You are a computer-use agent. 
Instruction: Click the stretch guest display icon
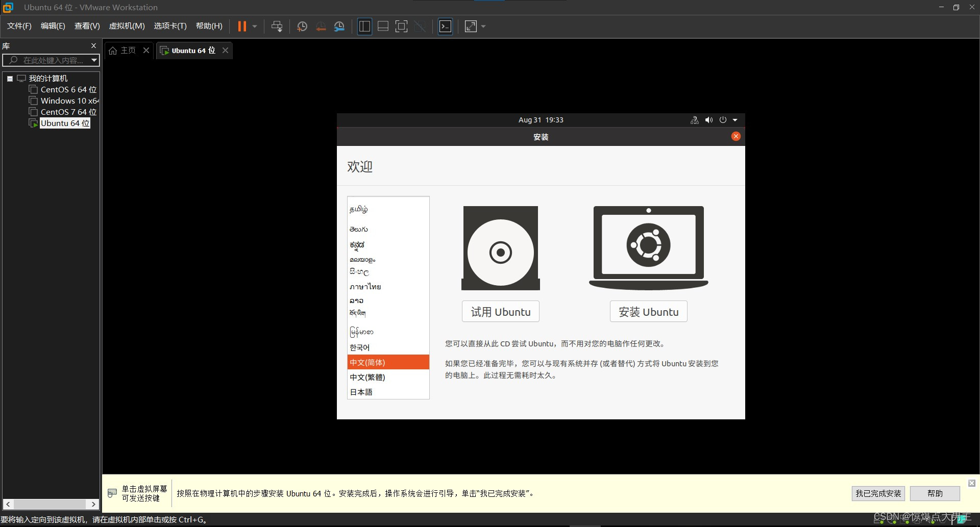click(x=471, y=26)
